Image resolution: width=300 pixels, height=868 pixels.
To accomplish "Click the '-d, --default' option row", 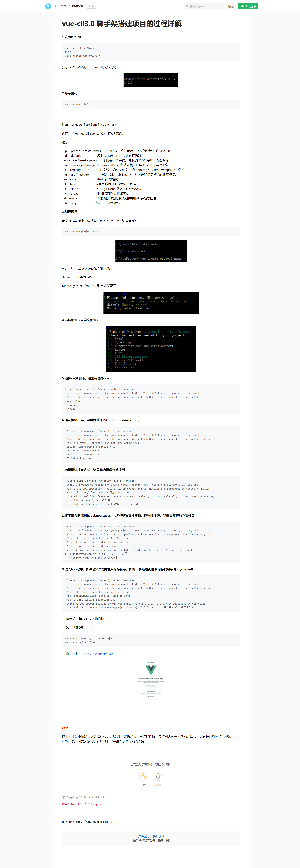I will tap(102, 156).
